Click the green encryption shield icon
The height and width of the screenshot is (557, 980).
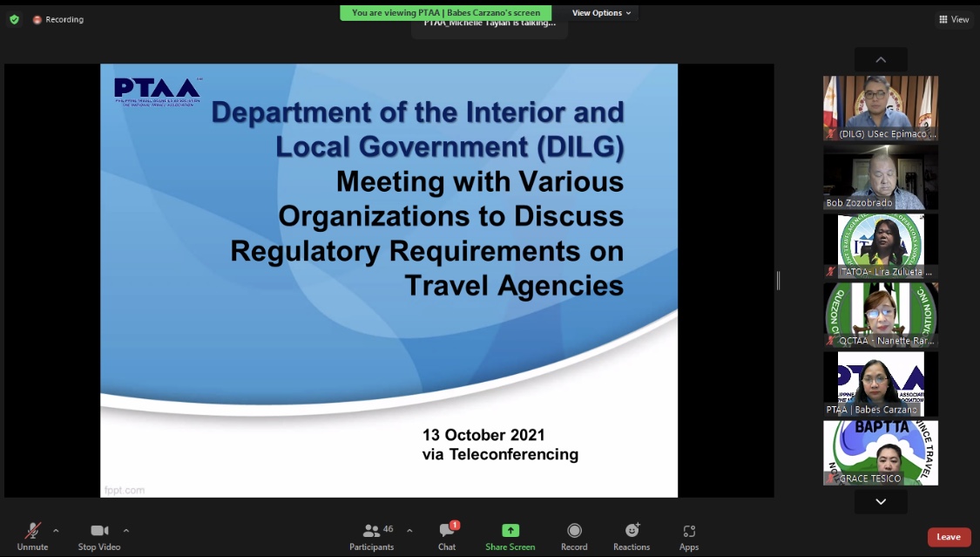point(15,19)
